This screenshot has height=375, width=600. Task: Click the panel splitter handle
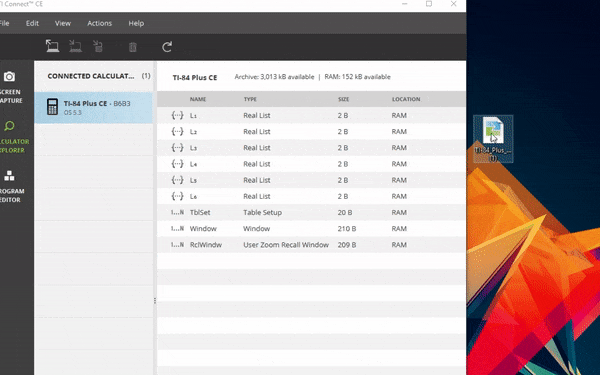click(x=155, y=301)
